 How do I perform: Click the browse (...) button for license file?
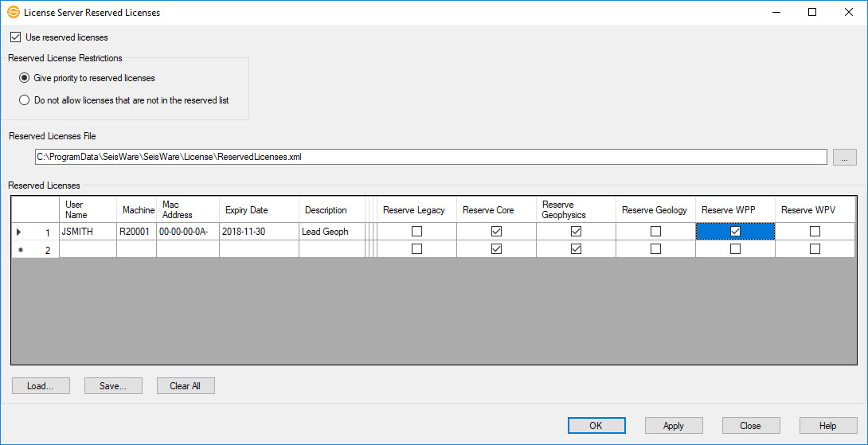844,157
